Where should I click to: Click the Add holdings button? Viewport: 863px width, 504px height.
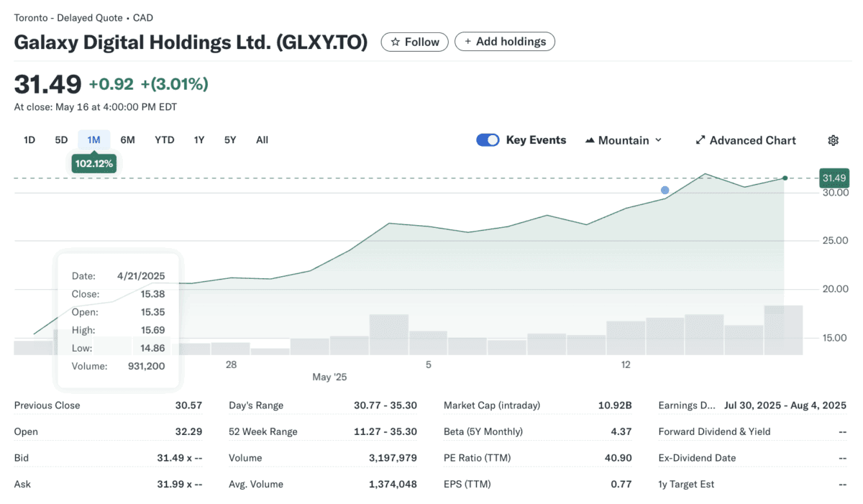[505, 42]
